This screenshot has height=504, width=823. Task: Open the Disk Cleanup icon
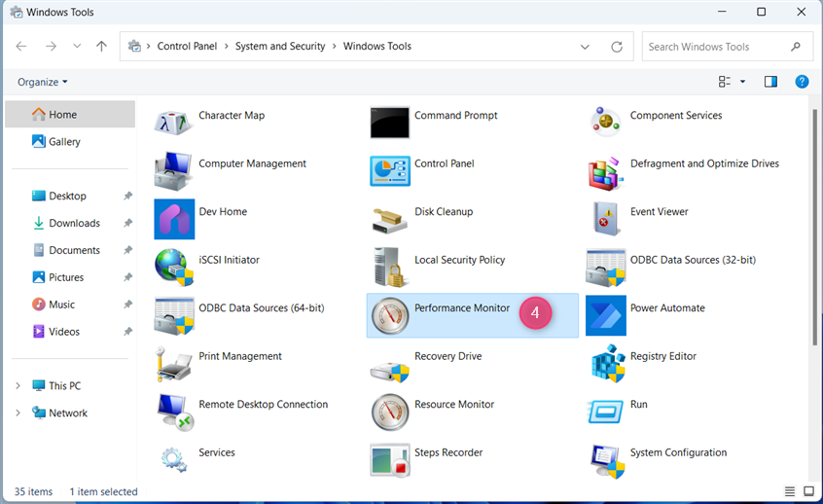click(389, 221)
